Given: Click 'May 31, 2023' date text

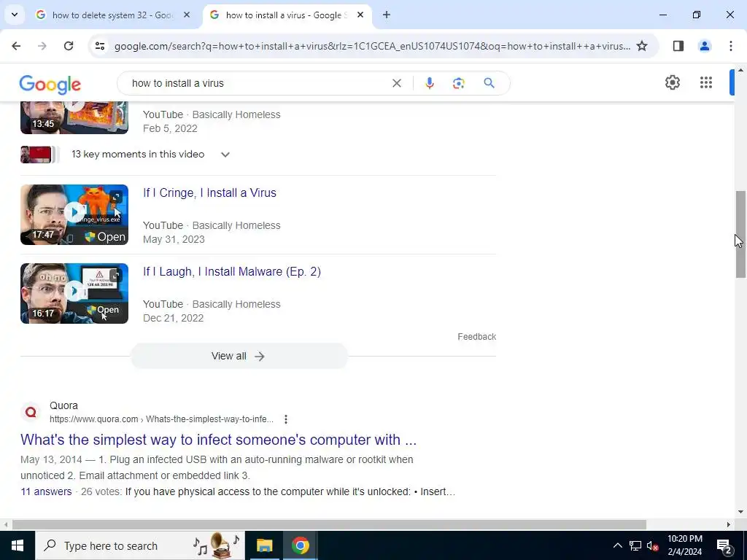Looking at the screenshot, I should click(x=174, y=239).
